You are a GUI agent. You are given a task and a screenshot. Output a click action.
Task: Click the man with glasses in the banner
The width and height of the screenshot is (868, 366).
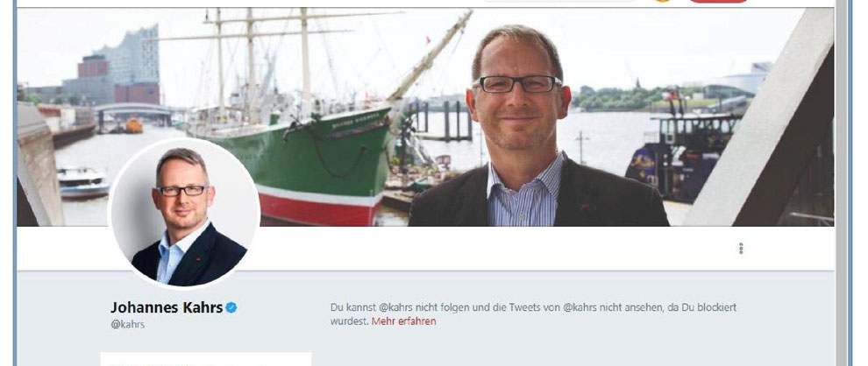click(x=530, y=127)
